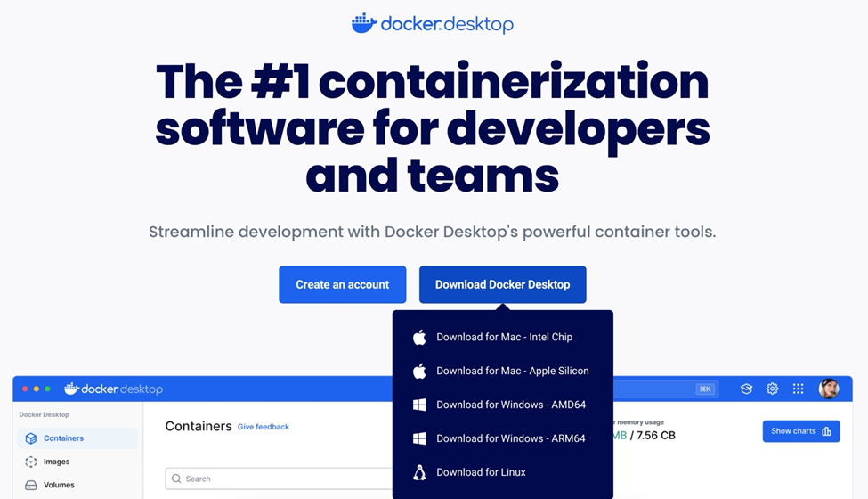
Task: Select Download for Linux option
Action: pos(481,472)
